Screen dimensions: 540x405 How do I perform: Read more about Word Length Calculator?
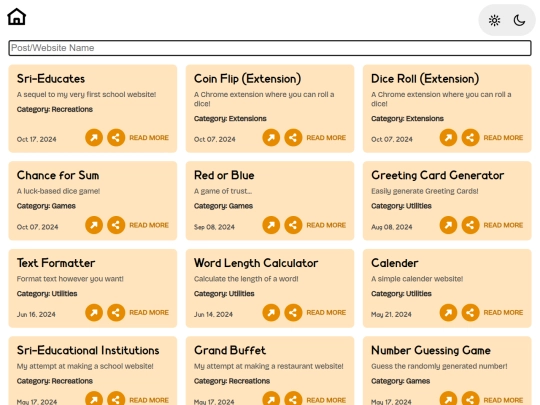(x=326, y=313)
